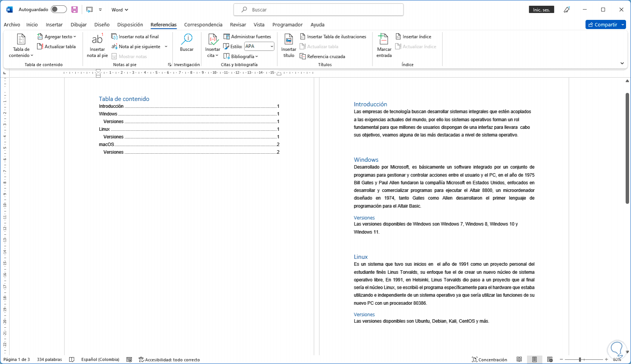
Task: Toggle Concentración focus mode
Action: 490,359
